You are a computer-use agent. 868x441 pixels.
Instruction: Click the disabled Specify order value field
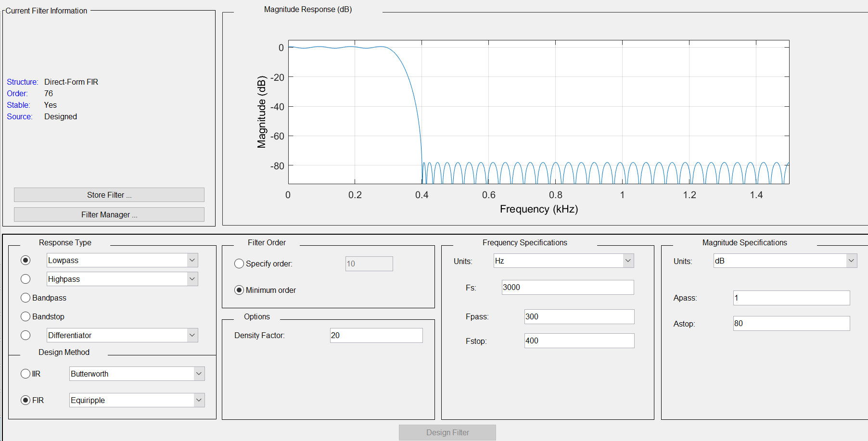click(x=369, y=264)
